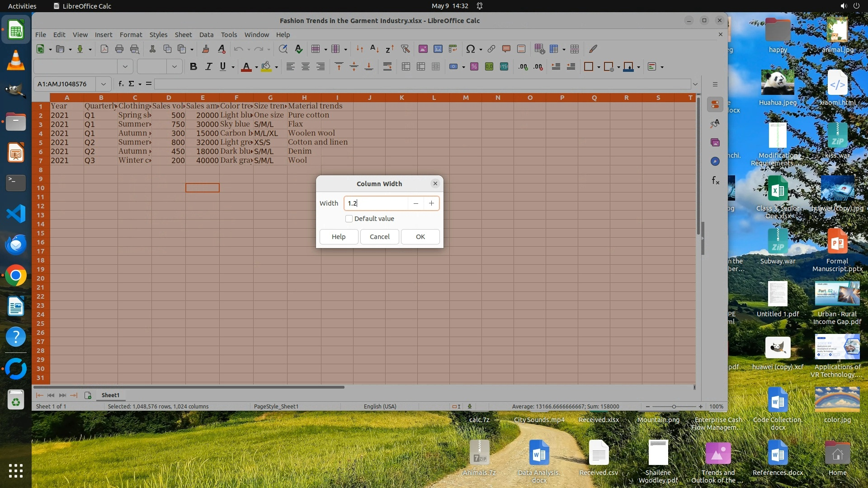
Task: Switch to the Sheet1 tab
Action: [x=110, y=395]
